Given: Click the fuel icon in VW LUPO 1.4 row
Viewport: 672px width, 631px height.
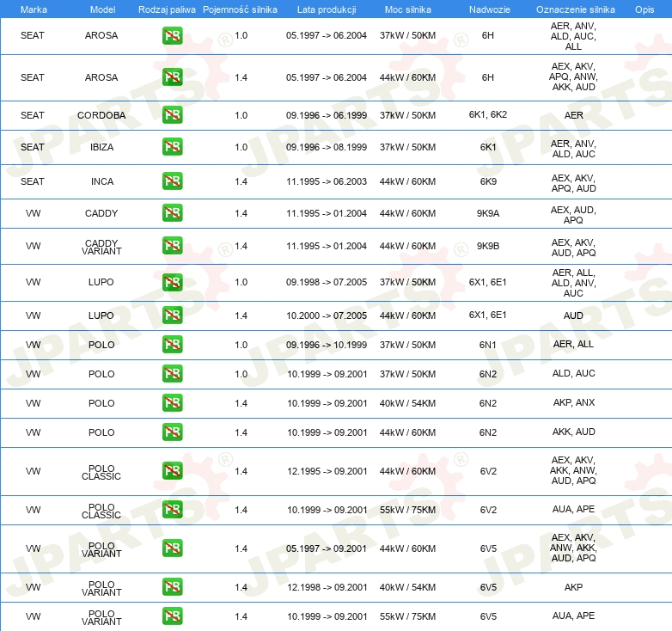Looking at the screenshot, I should (172, 315).
